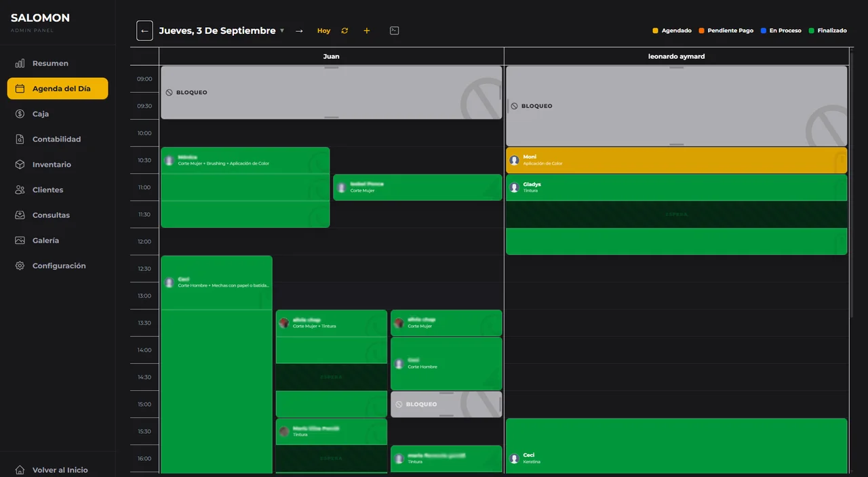The image size is (868, 477).
Task: Expand the Jueves, 3 De Septiembre date dropdown
Action: point(222,30)
